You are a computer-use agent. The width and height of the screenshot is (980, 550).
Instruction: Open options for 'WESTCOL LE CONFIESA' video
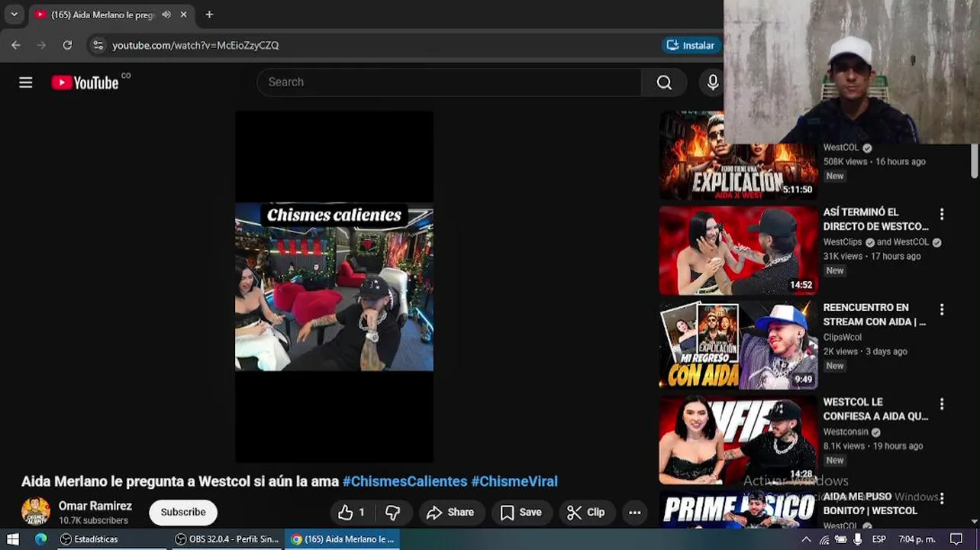coord(942,404)
